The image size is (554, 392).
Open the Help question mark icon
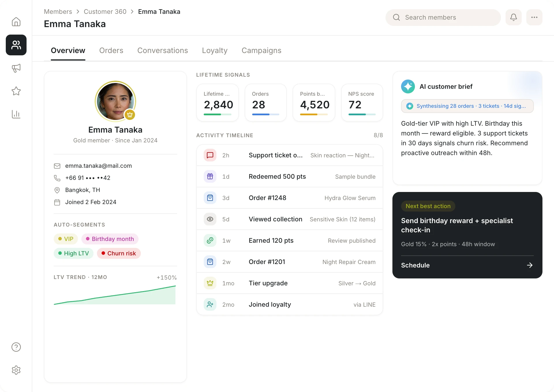pyautogui.click(x=16, y=347)
